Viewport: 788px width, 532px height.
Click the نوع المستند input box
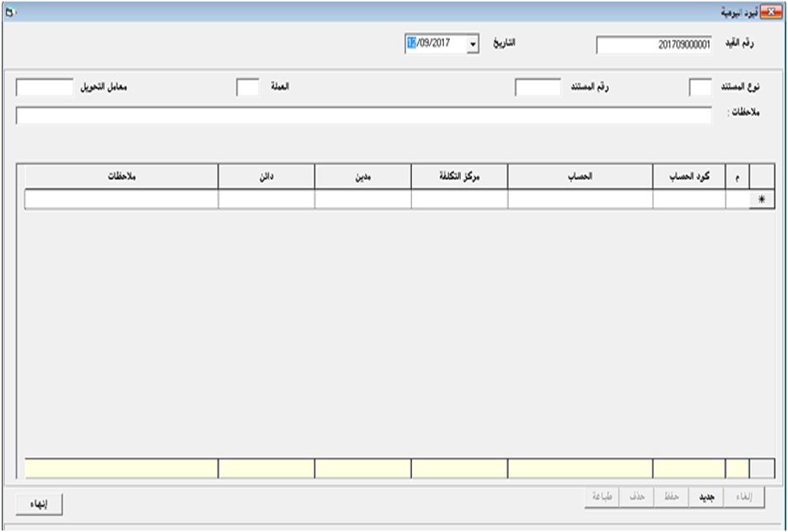click(701, 88)
